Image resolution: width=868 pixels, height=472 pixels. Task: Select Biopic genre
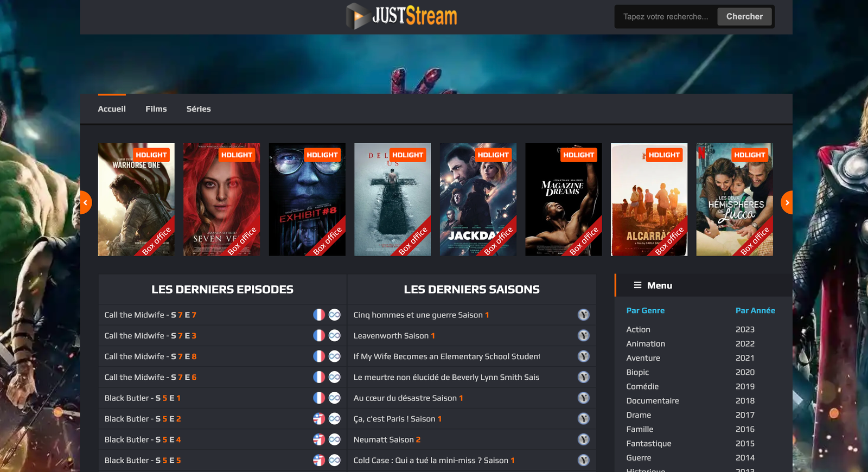pyautogui.click(x=637, y=372)
